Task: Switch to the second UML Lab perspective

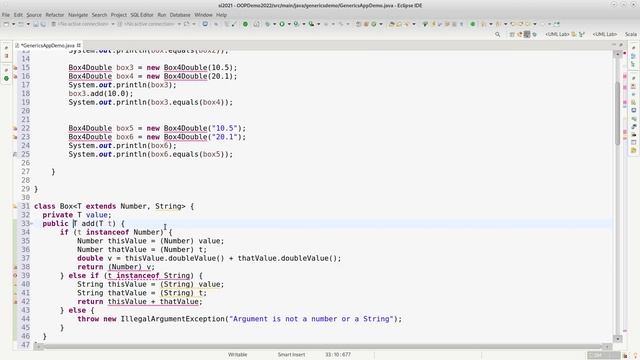Action: (605, 34)
